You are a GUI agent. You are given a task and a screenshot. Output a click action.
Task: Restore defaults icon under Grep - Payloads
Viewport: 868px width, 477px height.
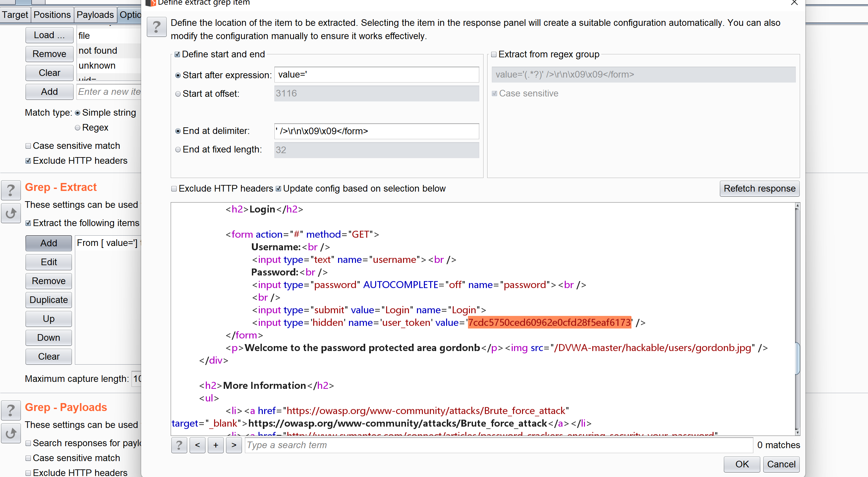pos(11,433)
